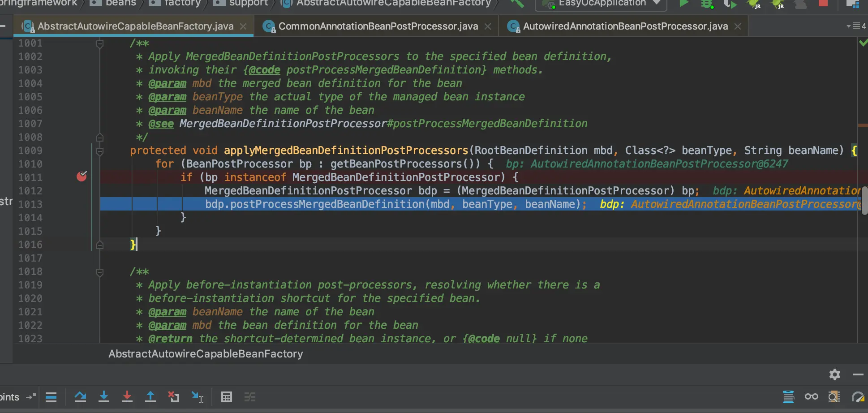Collapse the Javadoc comment starting at line 1018

tap(100, 272)
